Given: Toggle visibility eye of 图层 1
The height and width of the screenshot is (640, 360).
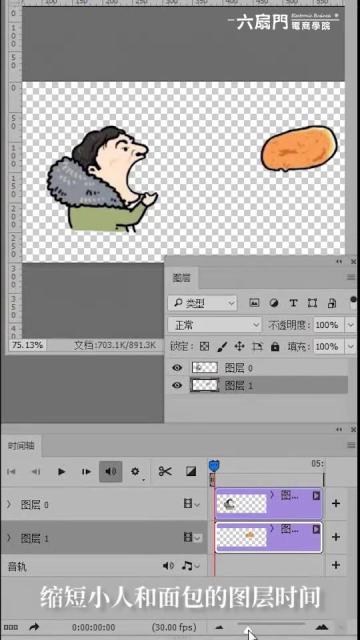Looking at the screenshot, I should 177,385.
